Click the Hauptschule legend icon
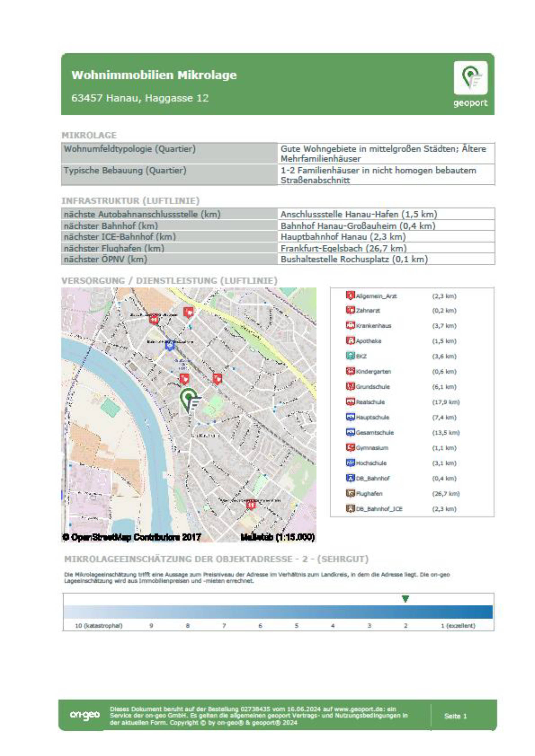 point(350,417)
